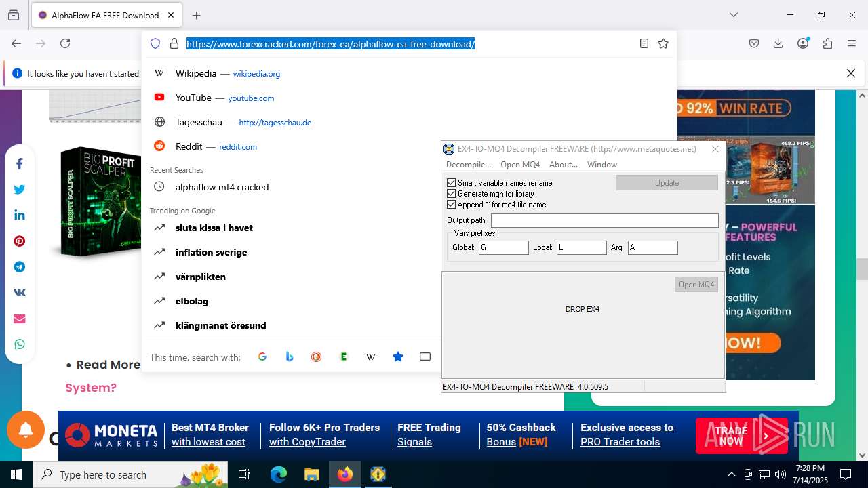The width and height of the screenshot is (868, 488).
Task: Search this time with DuckDuckGo icon
Action: click(317, 357)
